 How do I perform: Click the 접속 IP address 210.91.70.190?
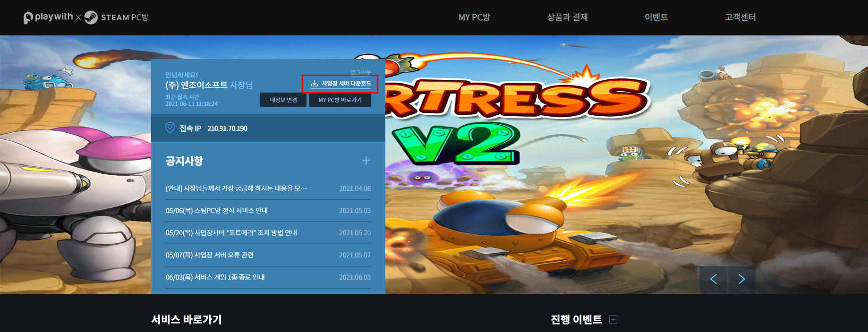click(x=227, y=128)
